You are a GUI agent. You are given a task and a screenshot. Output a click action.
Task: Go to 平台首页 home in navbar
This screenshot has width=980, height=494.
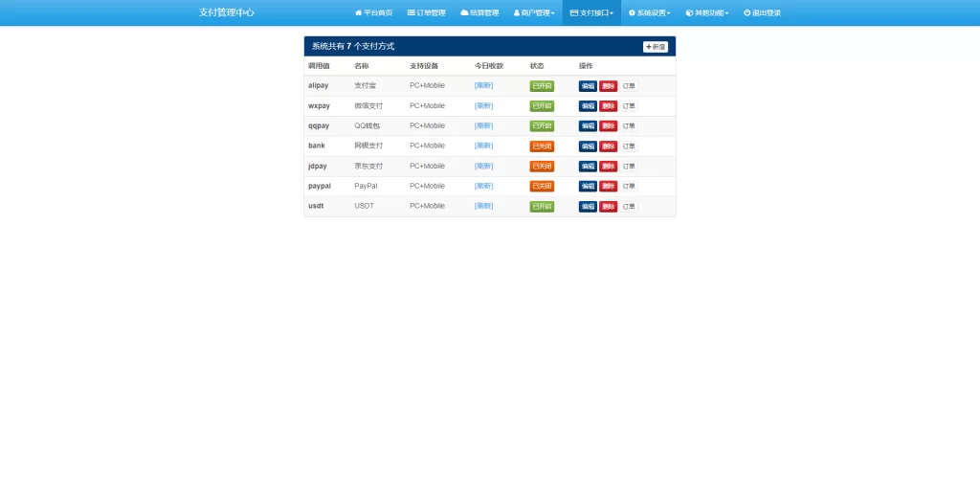tap(373, 12)
